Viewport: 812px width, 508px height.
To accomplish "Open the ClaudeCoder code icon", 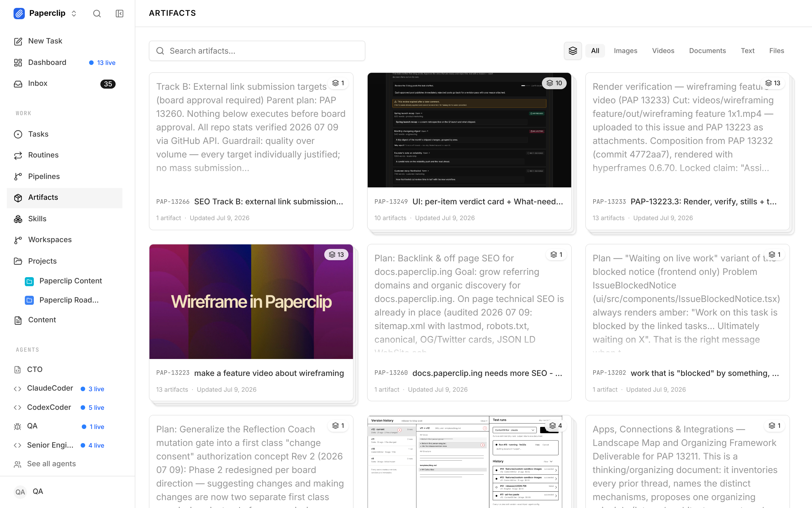I will (x=18, y=389).
